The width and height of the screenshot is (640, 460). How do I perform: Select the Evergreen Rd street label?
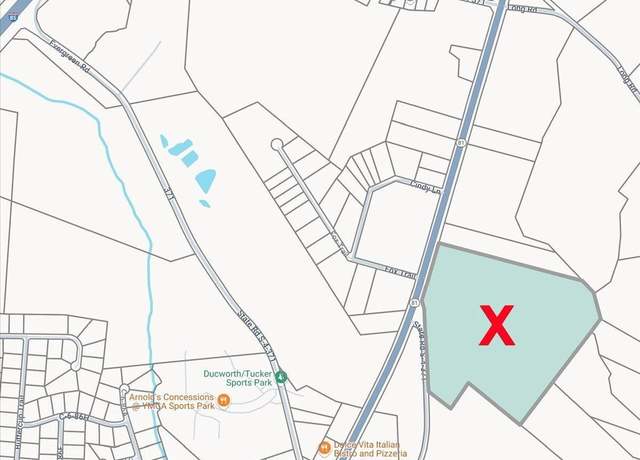[70, 56]
